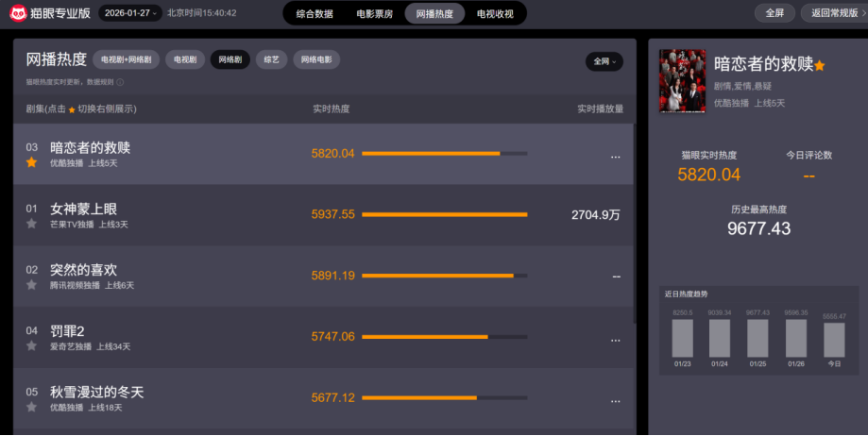Click the 01/25 bar in the trend chart
Screen dimensions: 868x436
tap(757, 338)
